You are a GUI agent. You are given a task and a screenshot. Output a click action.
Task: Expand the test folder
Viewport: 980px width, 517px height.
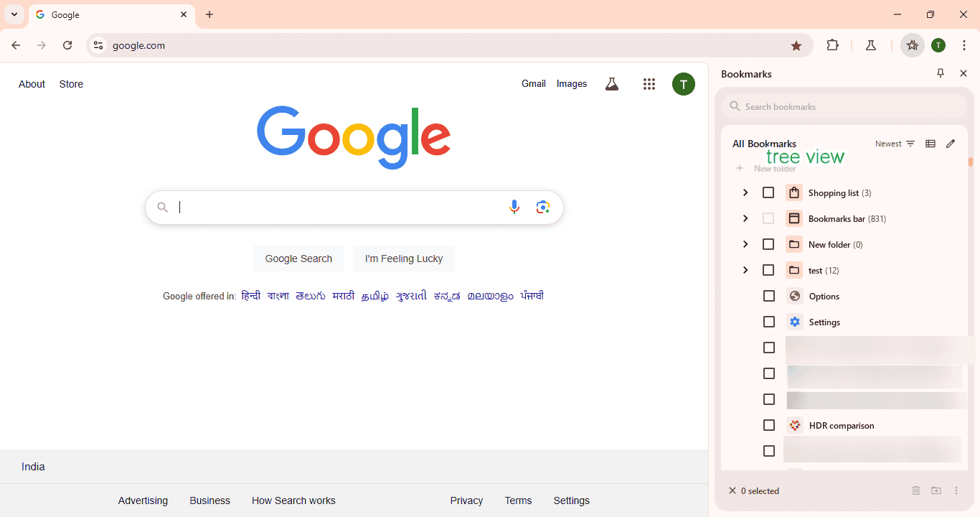point(745,270)
